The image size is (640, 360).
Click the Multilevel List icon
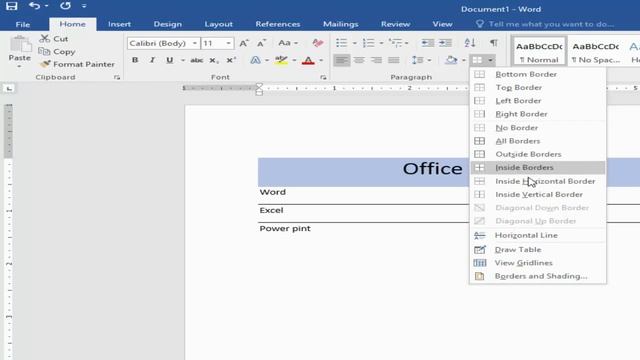click(395, 43)
